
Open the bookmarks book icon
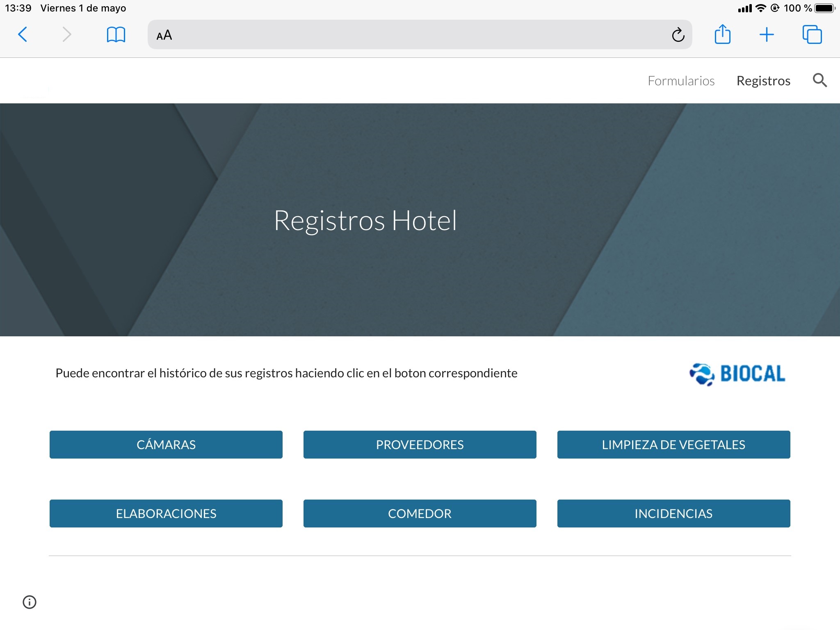click(116, 34)
